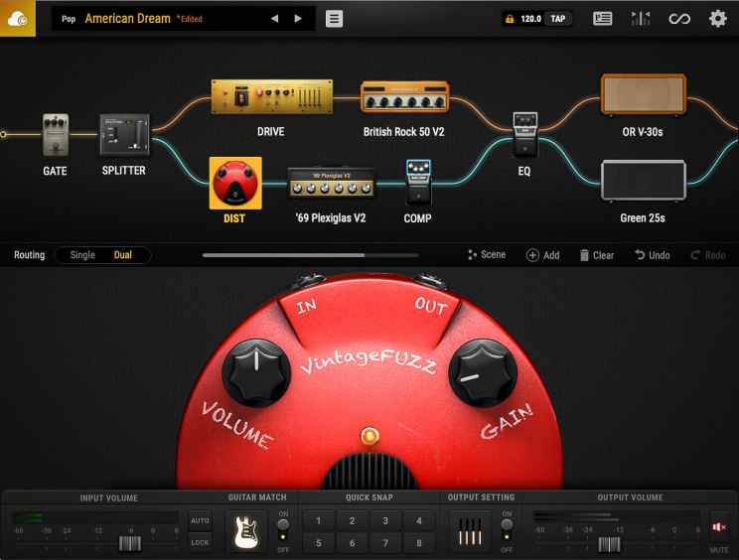739x560 pixels.
Task: Open the Scene menu
Action: click(486, 255)
